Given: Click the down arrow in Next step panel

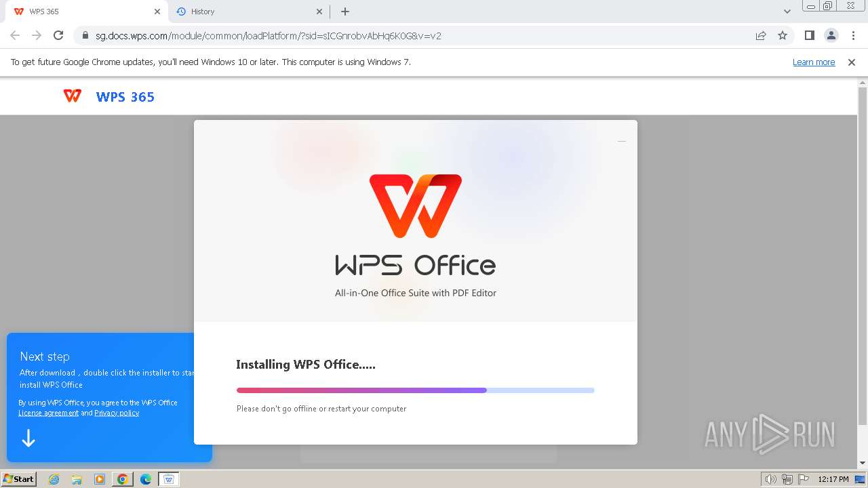Looking at the screenshot, I should tap(28, 439).
